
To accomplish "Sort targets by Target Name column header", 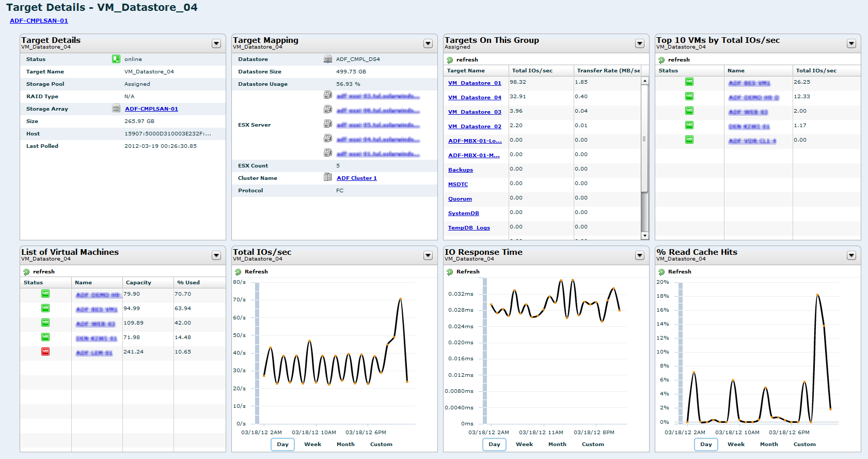I will pyautogui.click(x=476, y=71).
